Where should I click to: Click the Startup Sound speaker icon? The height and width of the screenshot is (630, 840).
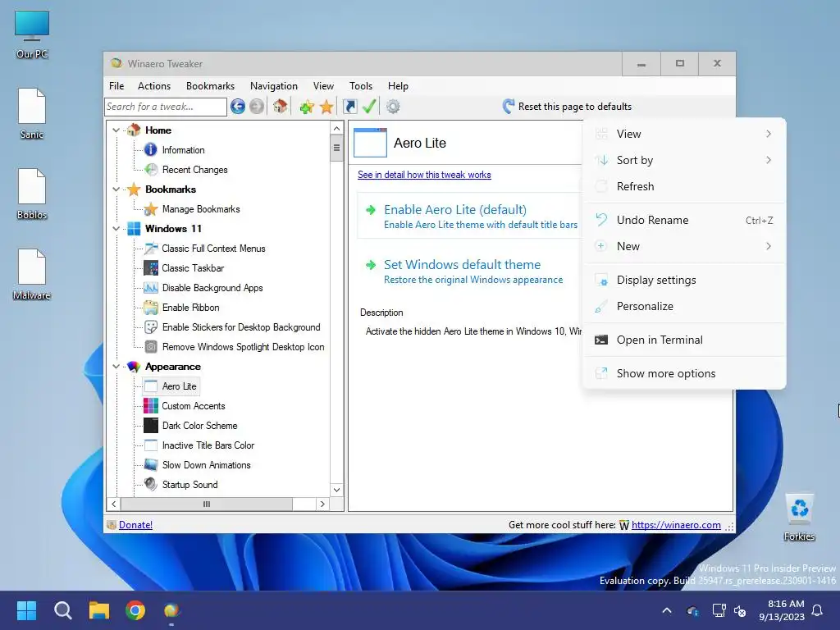[151, 485]
